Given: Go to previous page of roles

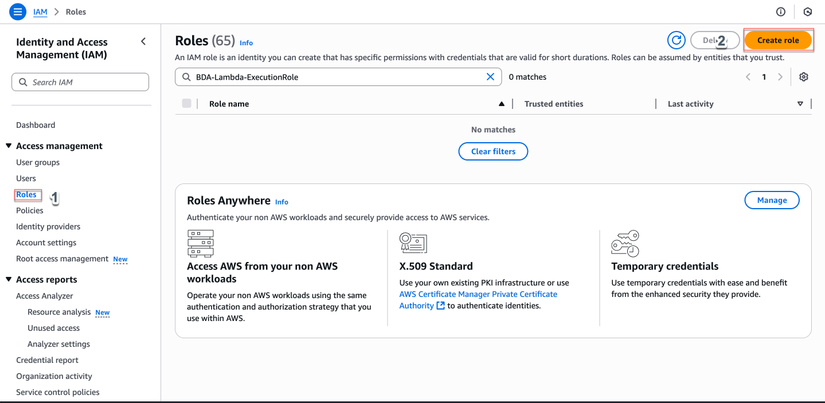Looking at the screenshot, I should coord(748,77).
